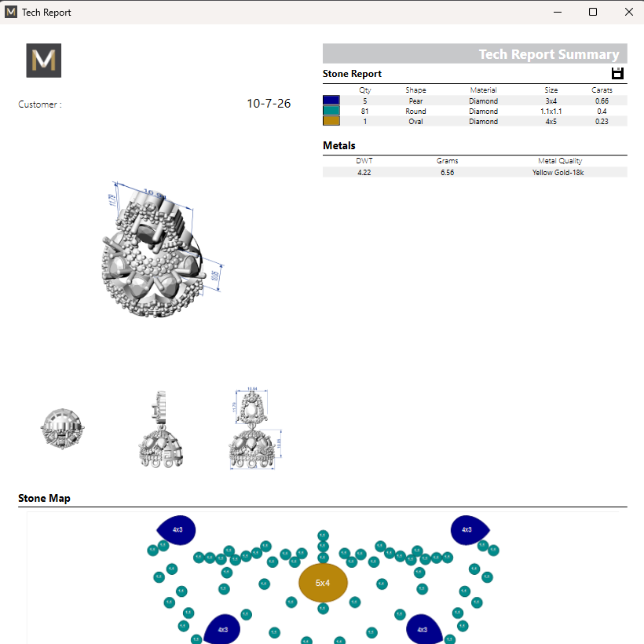Click the Yellow Gold-18k value
Screen dimensions: 644x644
558,173
